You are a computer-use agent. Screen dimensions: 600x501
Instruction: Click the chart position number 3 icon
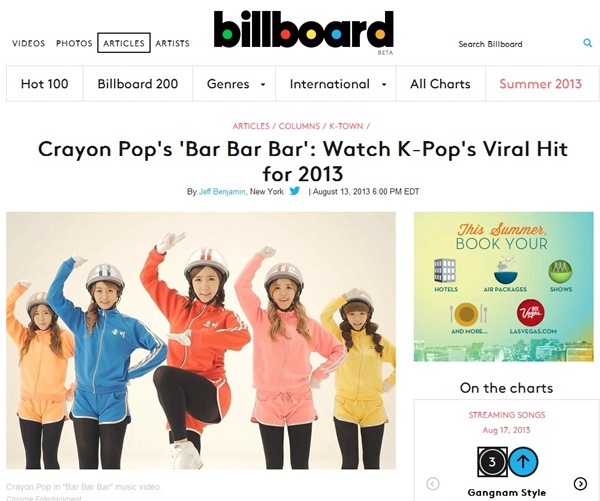[x=492, y=462]
